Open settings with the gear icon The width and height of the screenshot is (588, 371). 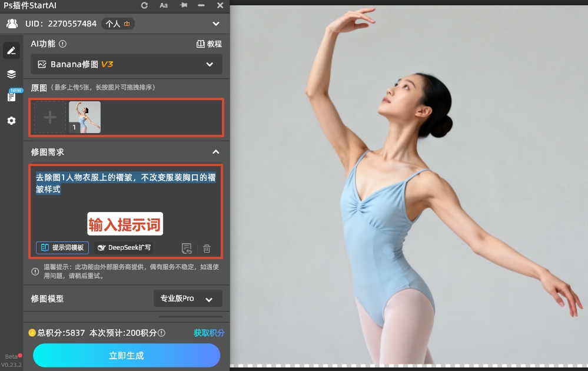[x=11, y=121]
